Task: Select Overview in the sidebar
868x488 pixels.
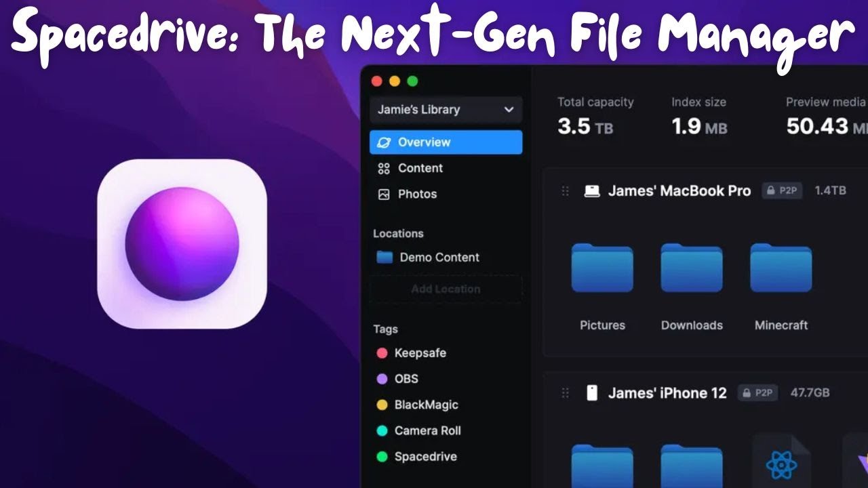Action: (x=446, y=142)
